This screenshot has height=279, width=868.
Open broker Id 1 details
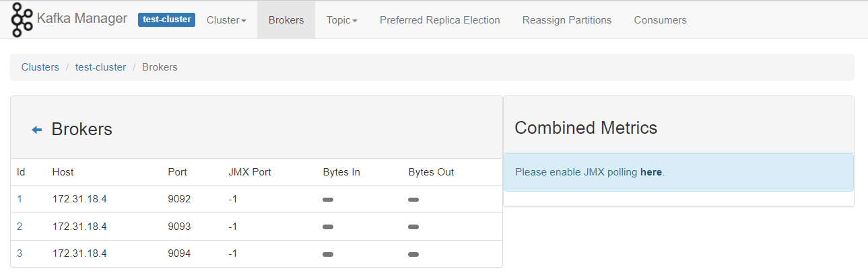pyautogui.click(x=20, y=199)
